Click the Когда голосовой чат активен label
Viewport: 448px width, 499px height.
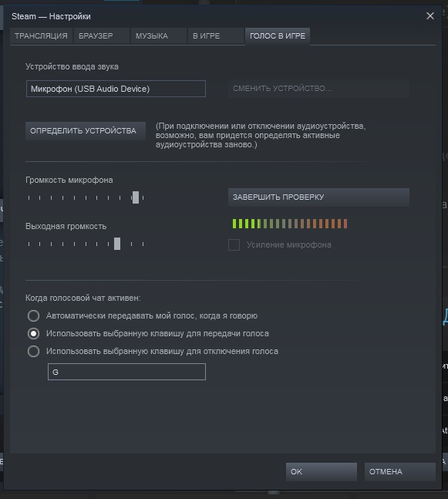pyautogui.click(x=83, y=298)
